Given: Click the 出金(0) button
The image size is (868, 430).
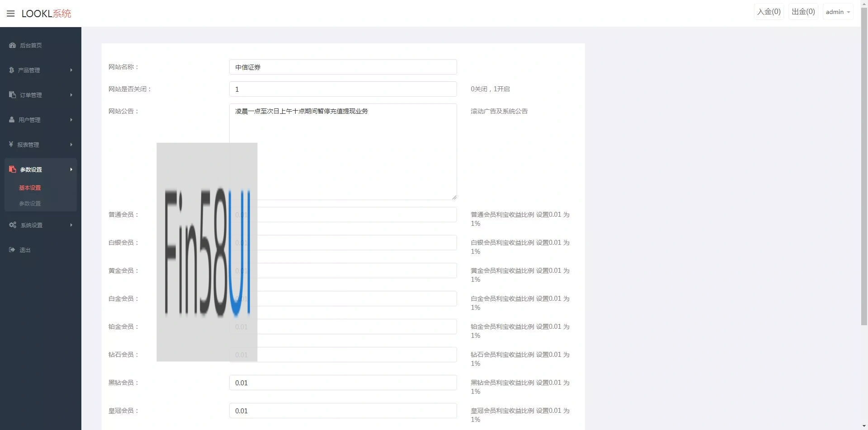Looking at the screenshot, I should 803,12.
